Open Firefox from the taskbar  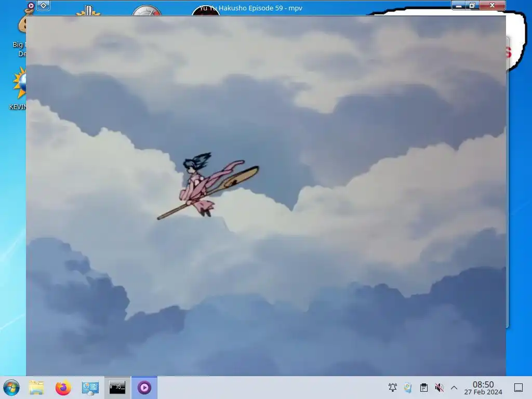63,388
